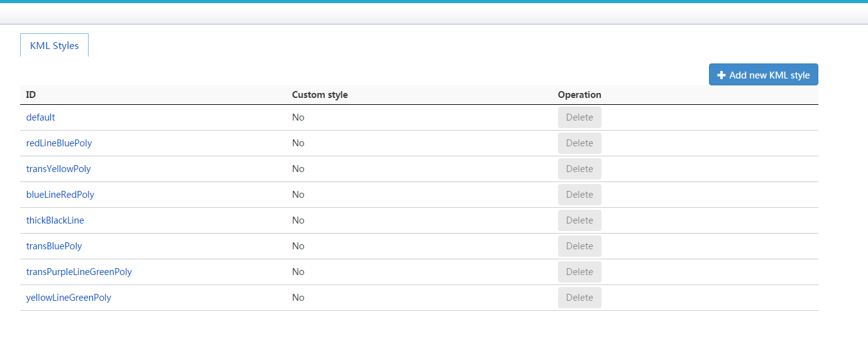
Task: Delete the transBluePoly style
Action: click(x=580, y=246)
